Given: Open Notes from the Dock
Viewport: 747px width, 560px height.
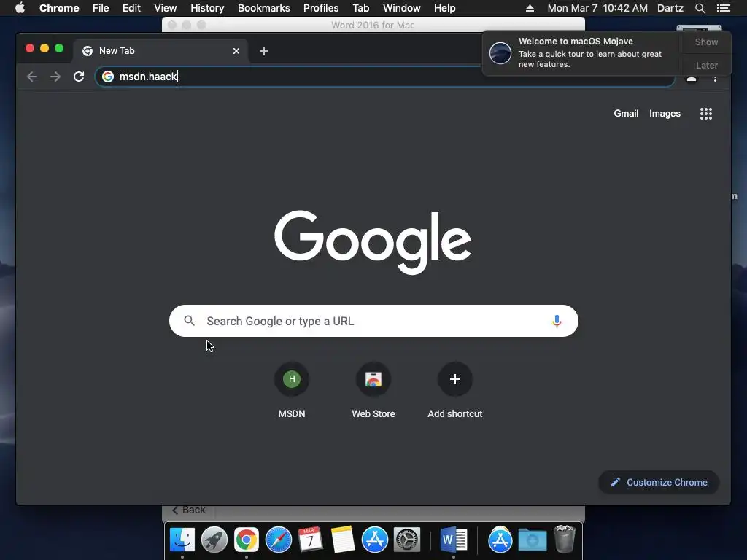Looking at the screenshot, I should (x=343, y=540).
